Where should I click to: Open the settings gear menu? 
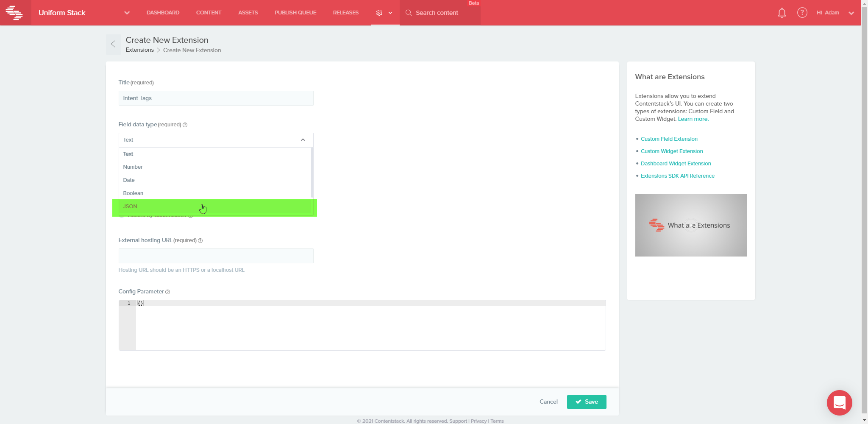[384, 13]
